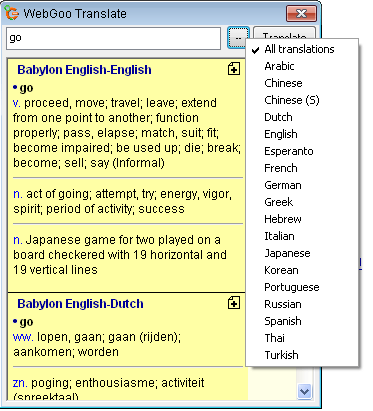Viewport: 373px width, 411px height.
Task: Choose Esperanto from the language menu
Action: [x=302, y=151]
